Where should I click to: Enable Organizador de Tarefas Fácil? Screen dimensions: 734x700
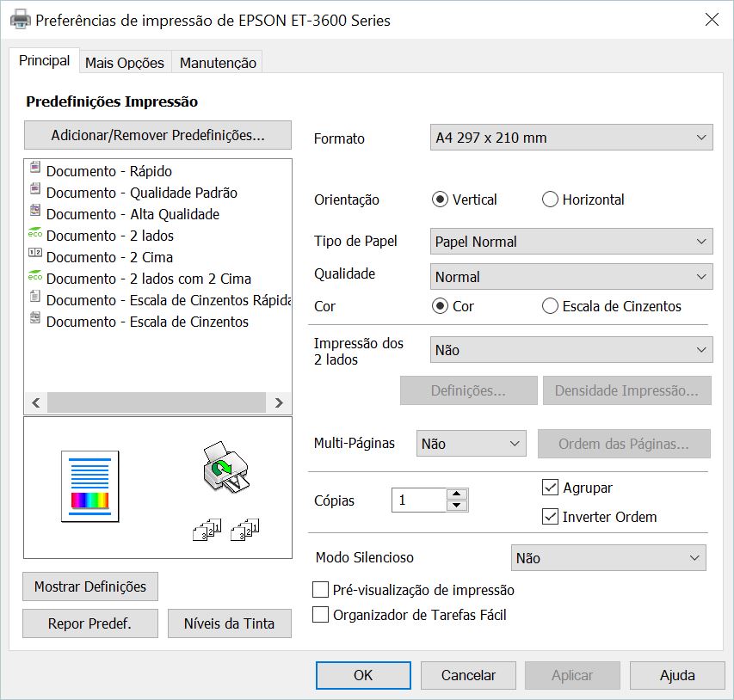tap(320, 614)
